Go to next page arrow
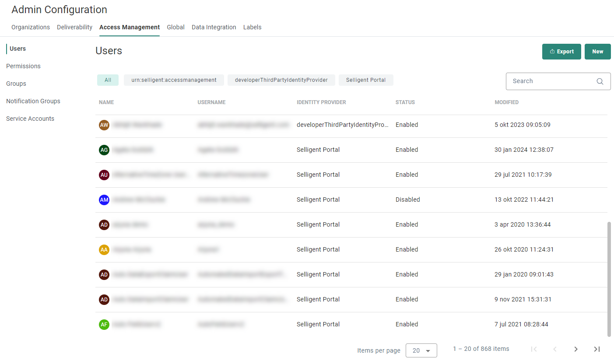Screen dimensions: 614x364 tap(576, 349)
